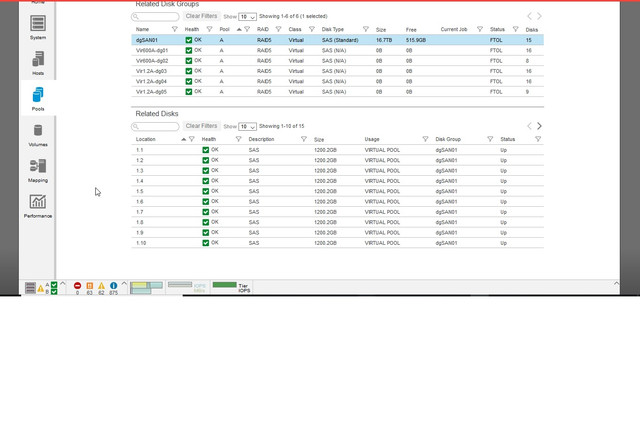The width and height of the screenshot is (640, 436).
Task: Open the Mapping section
Action: pos(38,170)
